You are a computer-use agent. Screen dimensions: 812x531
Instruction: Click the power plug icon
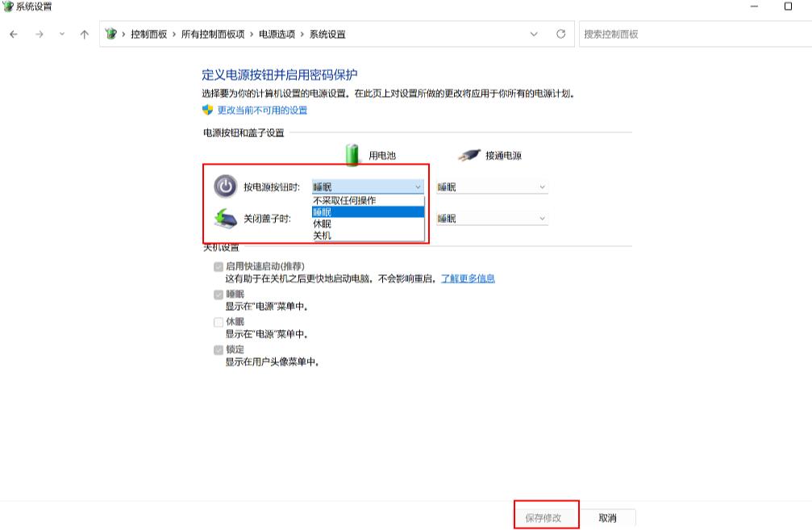469,155
